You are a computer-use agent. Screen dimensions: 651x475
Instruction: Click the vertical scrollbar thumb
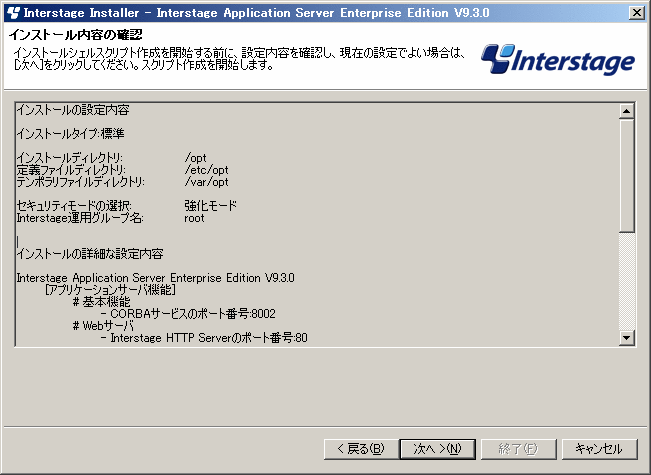pos(627,175)
